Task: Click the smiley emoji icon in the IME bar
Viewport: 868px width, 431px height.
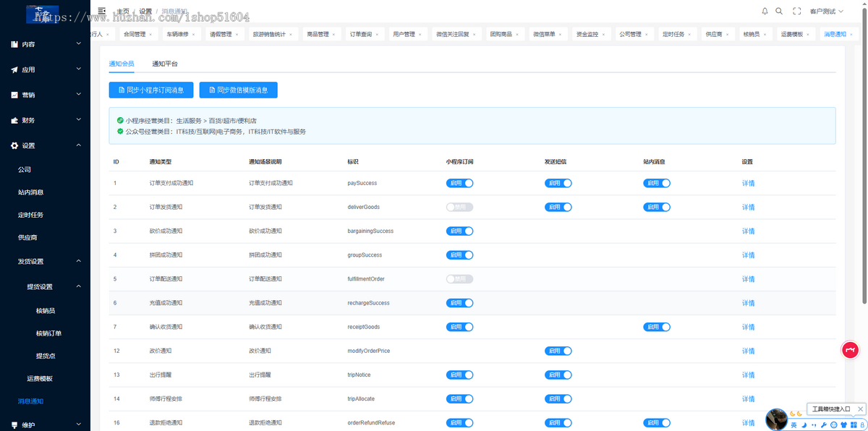Action: [x=833, y=424]
